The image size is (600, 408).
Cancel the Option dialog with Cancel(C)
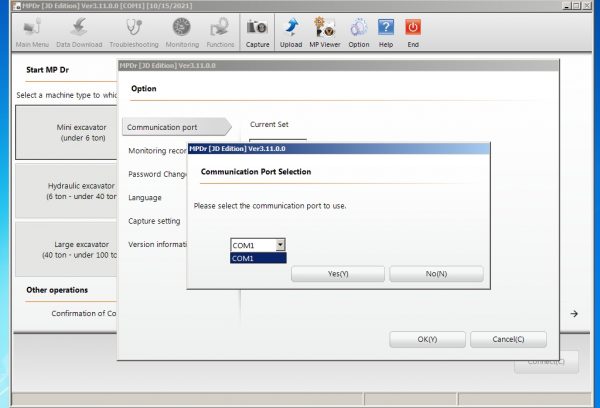[508, 339]
